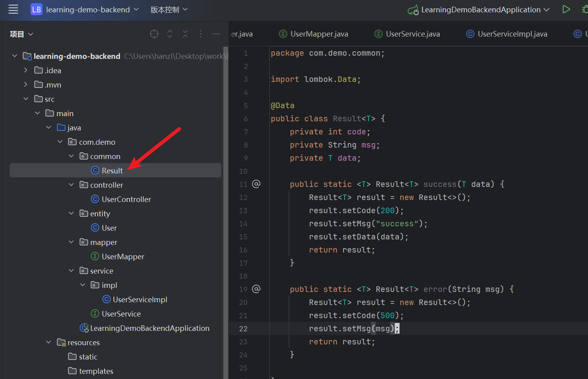
Task: Click the "success" string literal
Action: [x=397, y=224]
